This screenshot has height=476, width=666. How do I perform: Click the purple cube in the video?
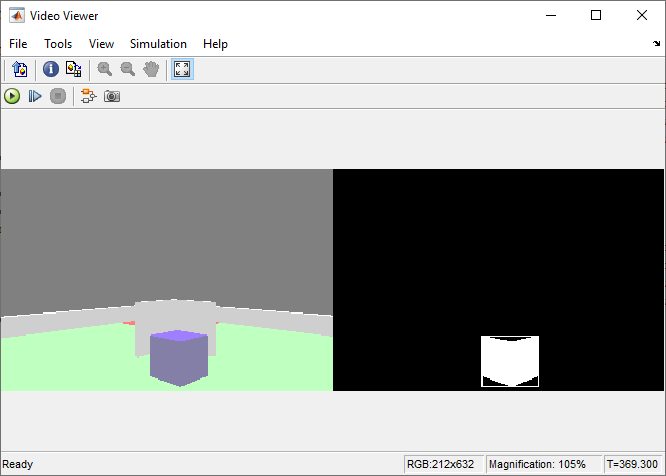pos(178,358)
